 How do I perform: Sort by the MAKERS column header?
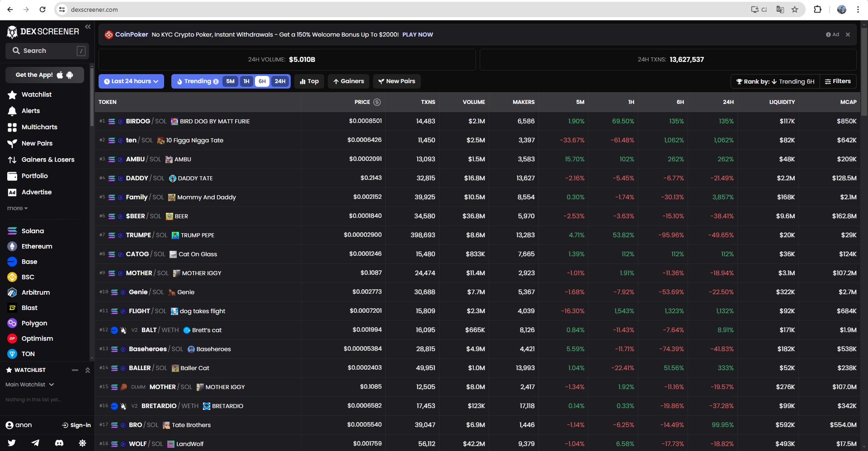(x=524, y=102)
